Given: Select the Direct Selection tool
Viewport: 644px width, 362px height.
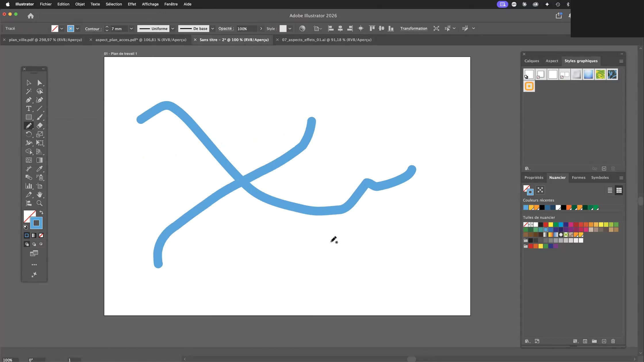Looking at the screenshot, I should coord(40,83).
